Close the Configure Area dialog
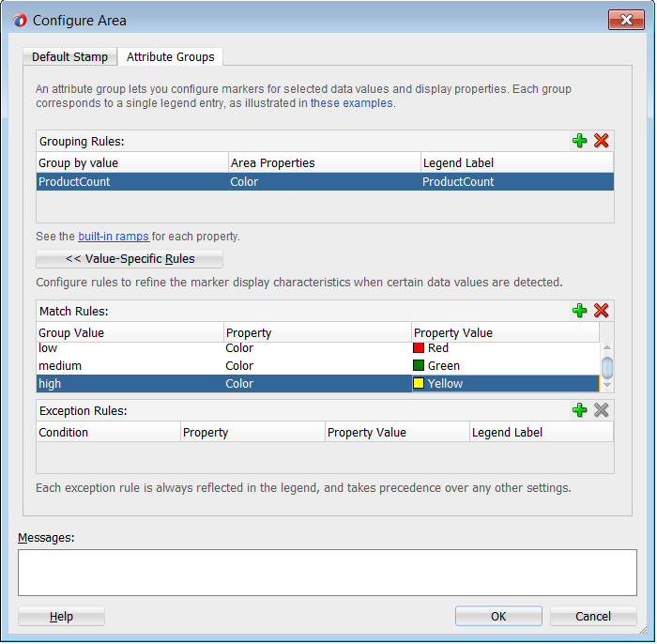The image size is (657, 644). [626, 20]
